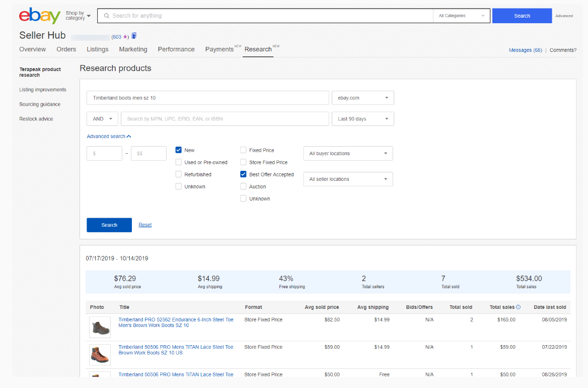Click the 08/05/2019 date cell
The width and height of the screenshot is (588, 388).
(554, 319)
